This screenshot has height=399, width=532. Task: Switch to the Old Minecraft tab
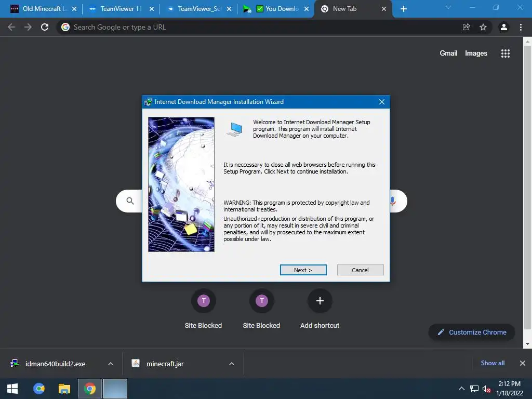click(43, 9)
